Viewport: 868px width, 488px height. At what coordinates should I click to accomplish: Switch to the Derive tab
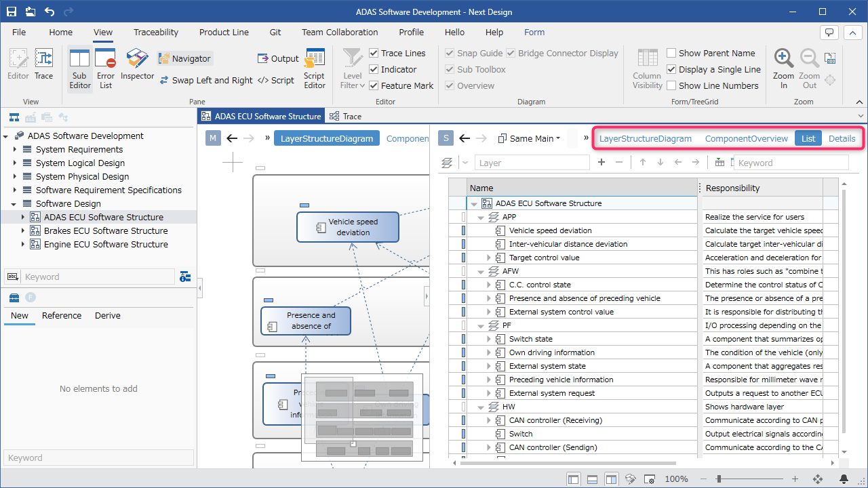coord(107,315)
